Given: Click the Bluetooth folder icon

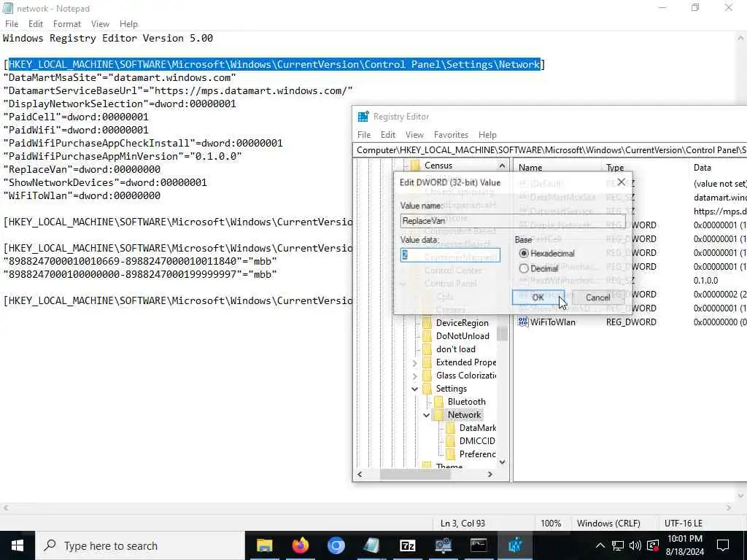Looking at the screenshot, I should click(x=438, y=402).
